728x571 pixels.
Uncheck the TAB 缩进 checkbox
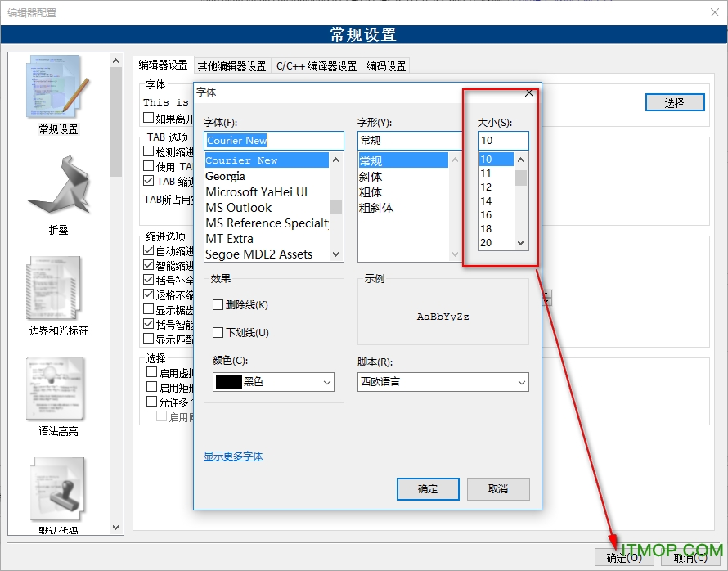click(148, 181)
